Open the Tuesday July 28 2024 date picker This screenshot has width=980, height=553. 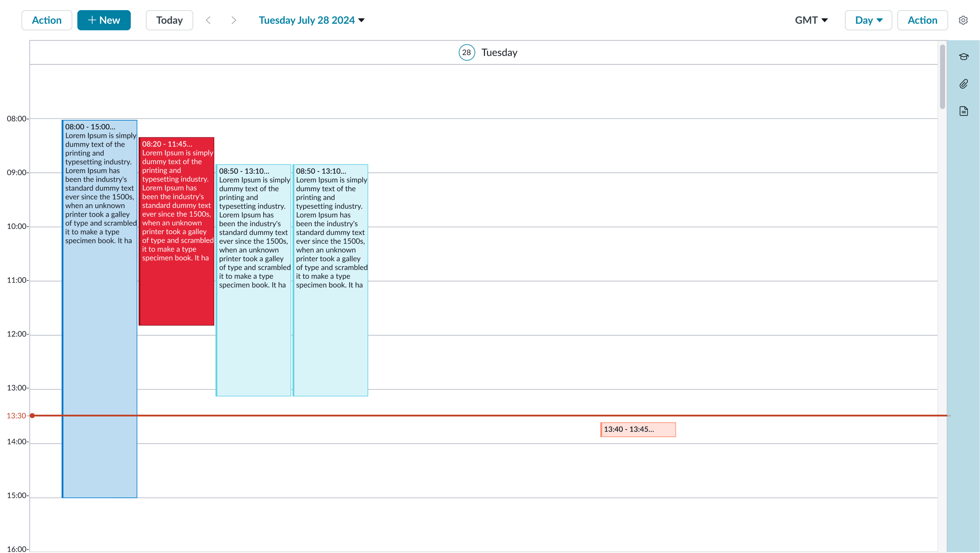[311, 20]
